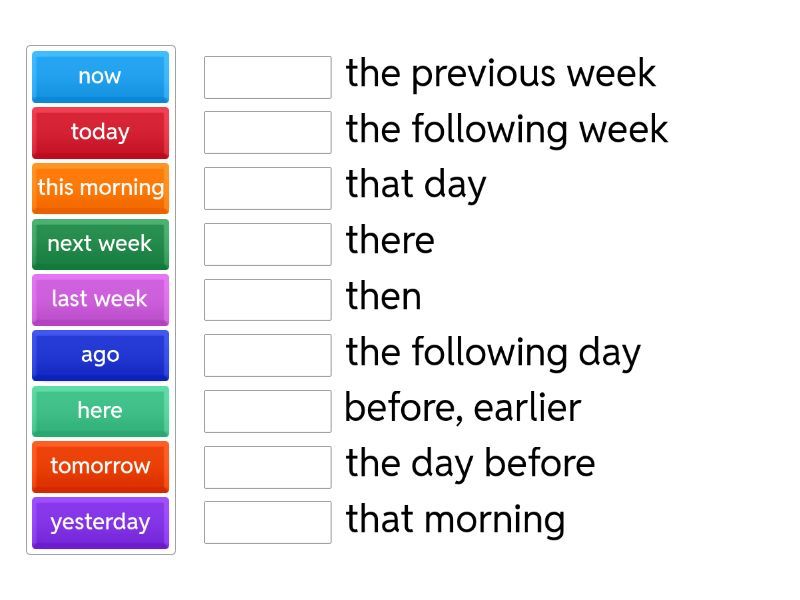Click the blank slot next to 'then'
The width and height of the screenshot is (800, 600).
tap(267, 299)
